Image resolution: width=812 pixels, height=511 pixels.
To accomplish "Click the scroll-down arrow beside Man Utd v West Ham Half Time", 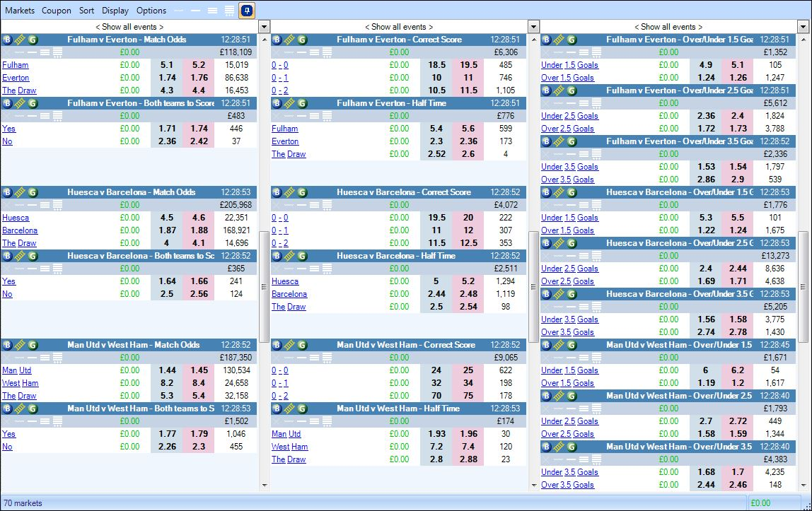I will click(533, 485).
